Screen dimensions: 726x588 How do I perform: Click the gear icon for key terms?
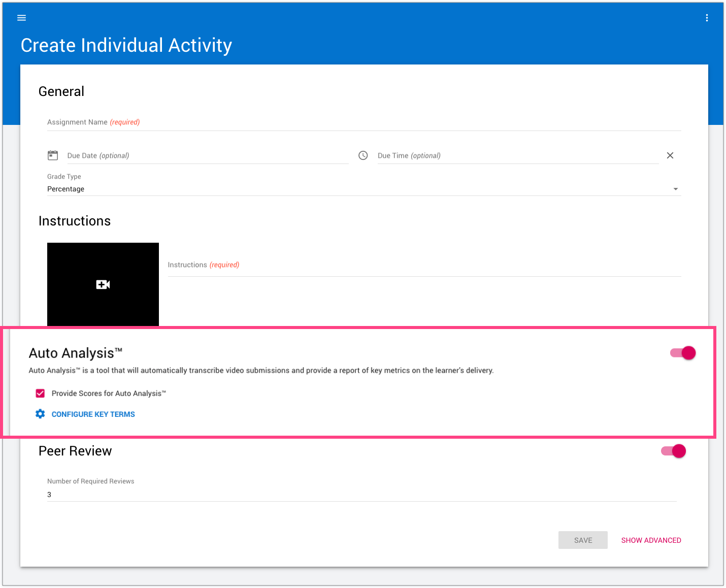tap(40, 414)
